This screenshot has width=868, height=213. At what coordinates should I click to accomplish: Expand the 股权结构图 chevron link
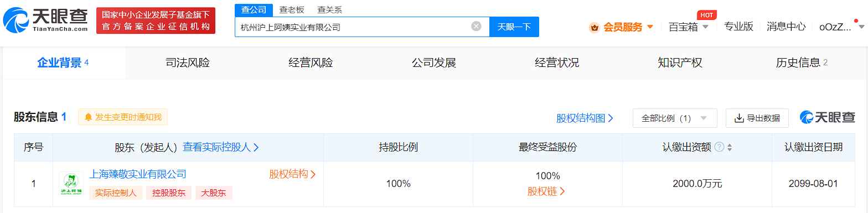click(585, 118)
